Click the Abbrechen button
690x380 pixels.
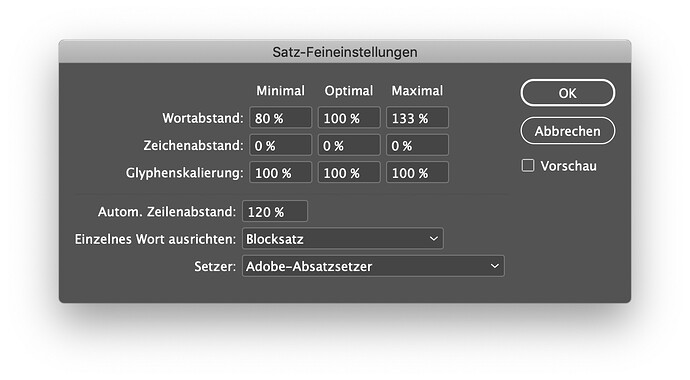[x=568, y=131]
